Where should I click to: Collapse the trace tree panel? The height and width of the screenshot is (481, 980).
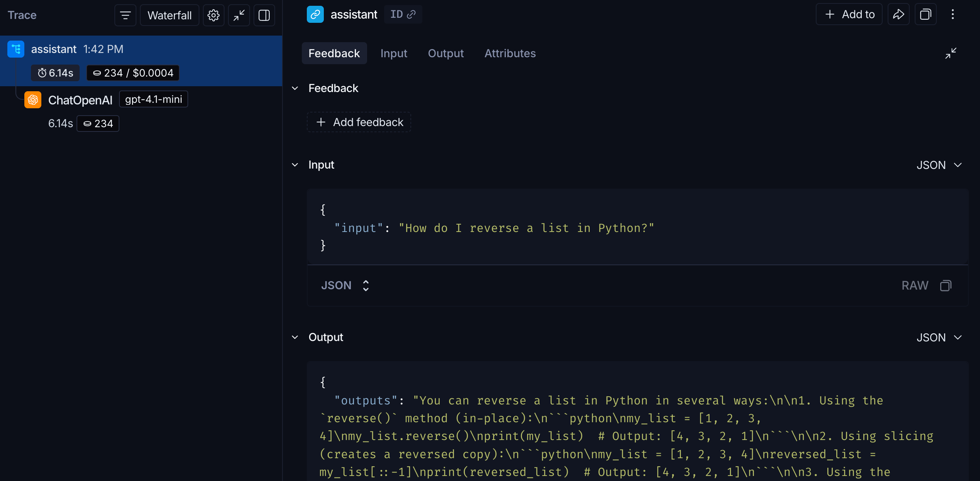pos(239,15)
